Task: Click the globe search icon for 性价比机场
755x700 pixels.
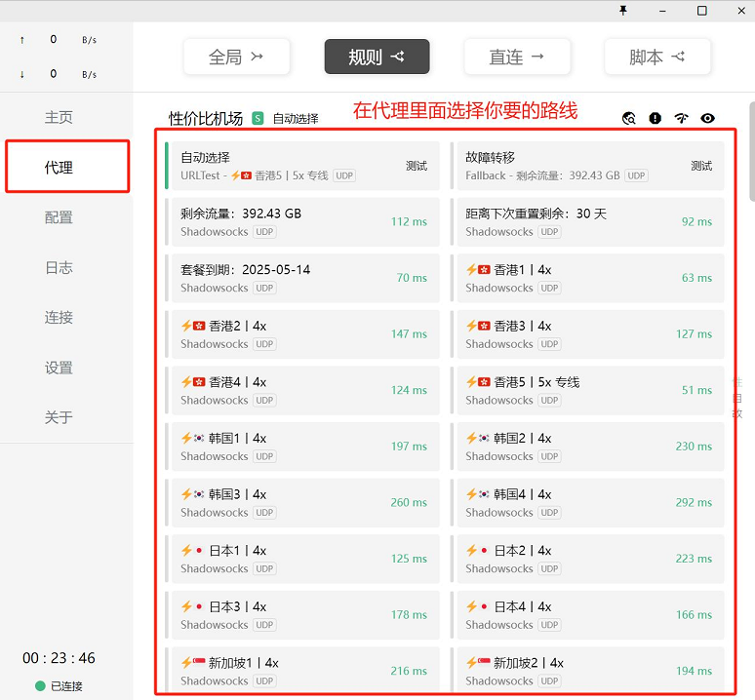Action: click(629, 118)
